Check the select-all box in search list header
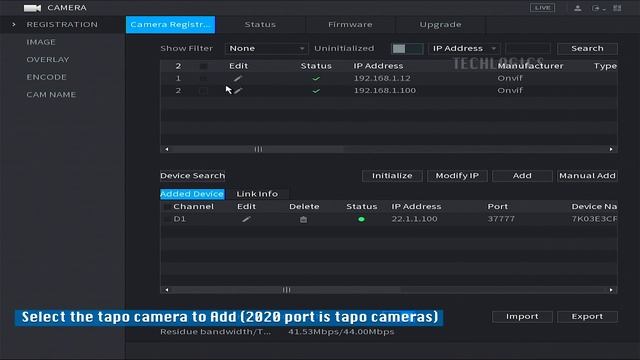Screen dimensions: 640x360 pyautogui.click(x=203, y=66)
